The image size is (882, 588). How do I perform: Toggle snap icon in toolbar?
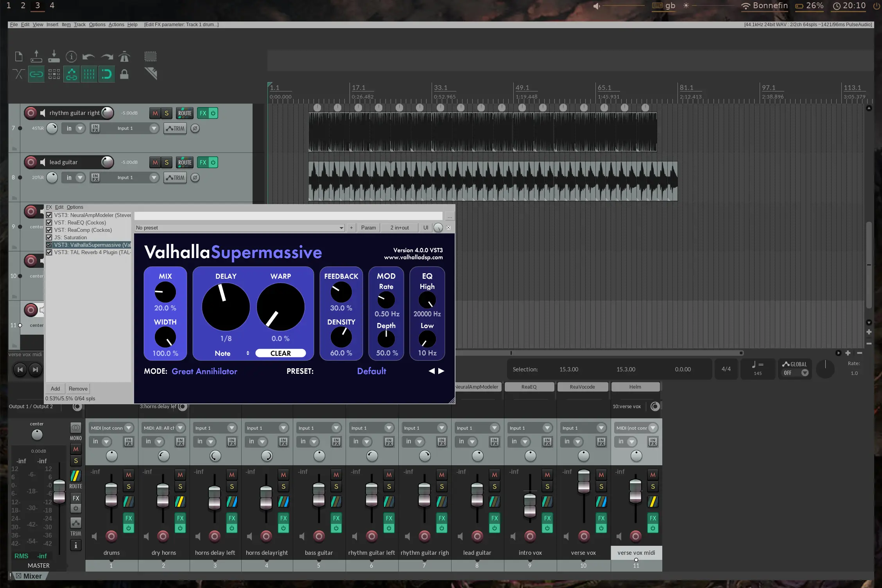107,74
